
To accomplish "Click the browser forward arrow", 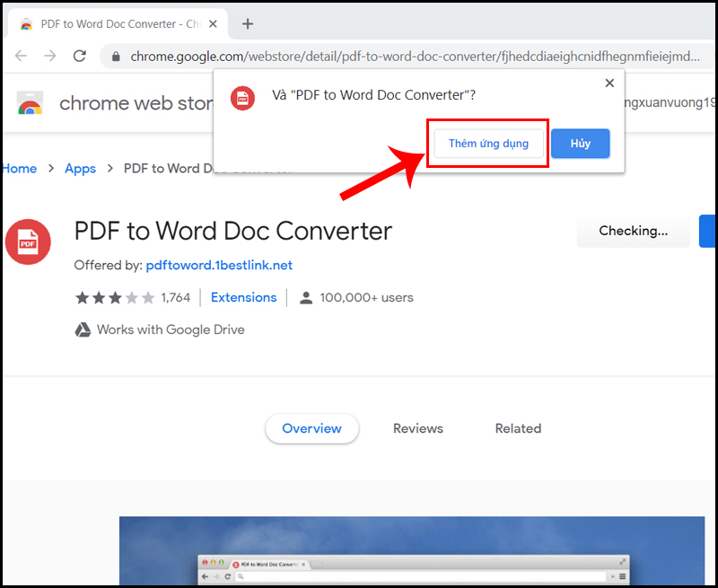I will coord(50,57).
